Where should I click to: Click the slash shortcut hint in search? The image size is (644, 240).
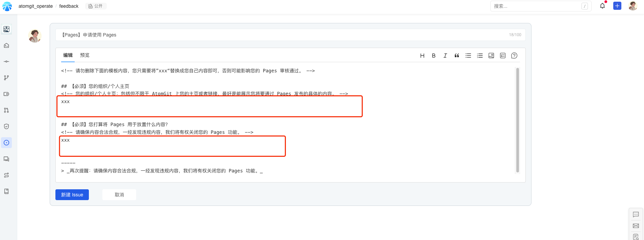pyautogui.click(x=585, y=6)
